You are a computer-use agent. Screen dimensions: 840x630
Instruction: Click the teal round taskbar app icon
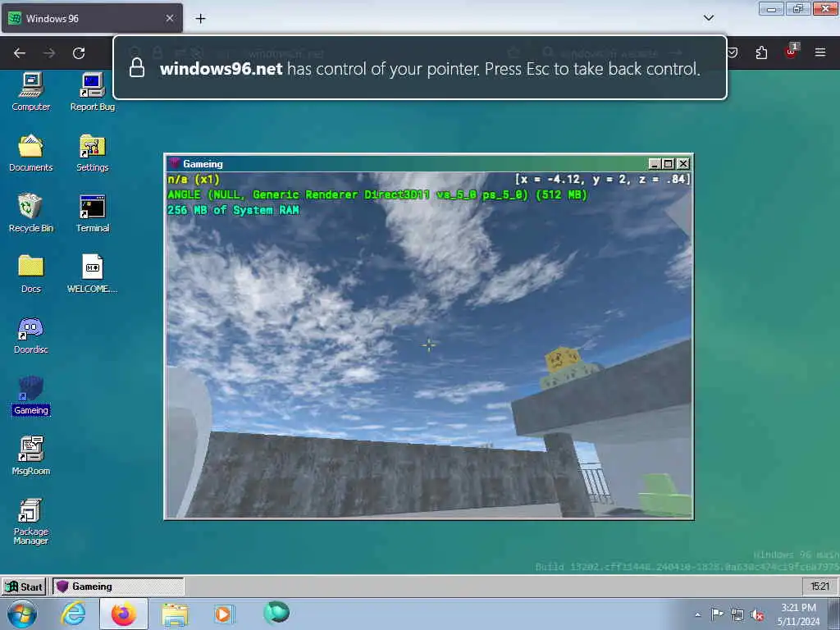276,612
